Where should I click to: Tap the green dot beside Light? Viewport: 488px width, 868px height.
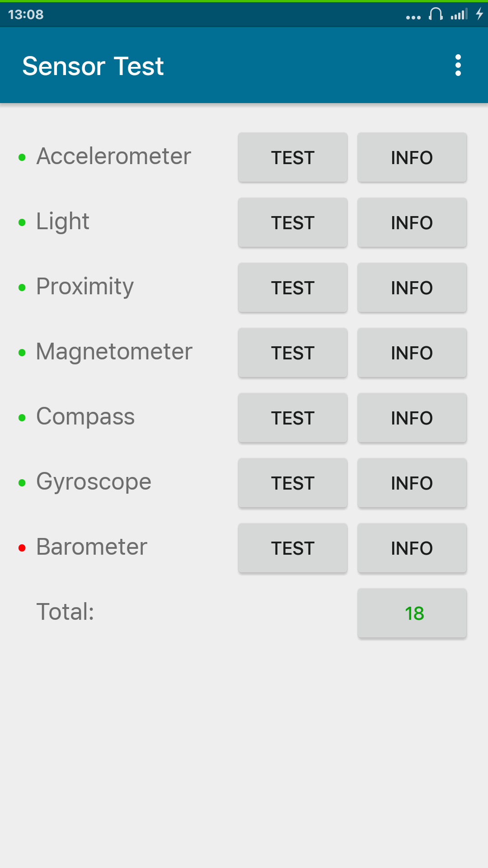[x=22, y=222]
